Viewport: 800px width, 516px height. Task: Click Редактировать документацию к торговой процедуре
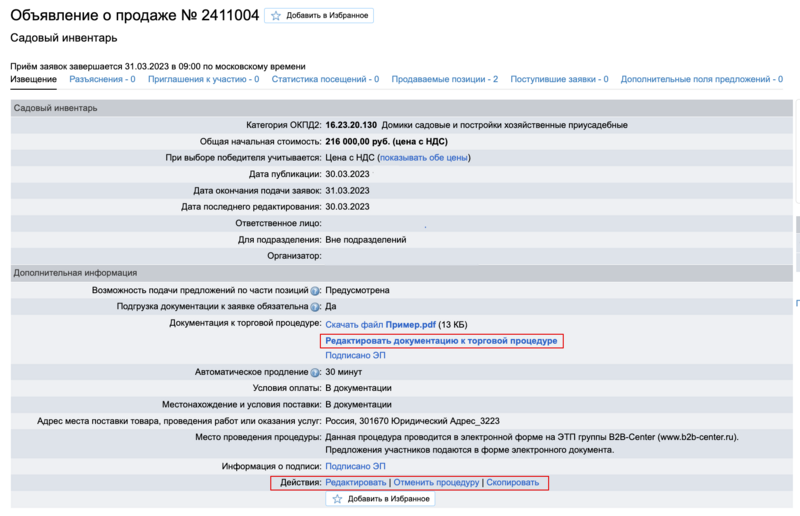pyautogui.click(x=441, y=341)
